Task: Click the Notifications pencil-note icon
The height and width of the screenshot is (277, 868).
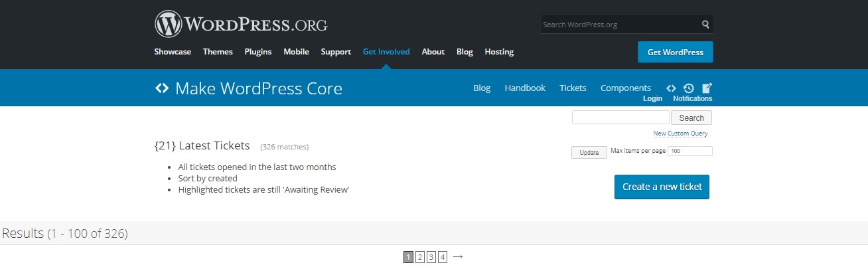Action: (707, 88)
